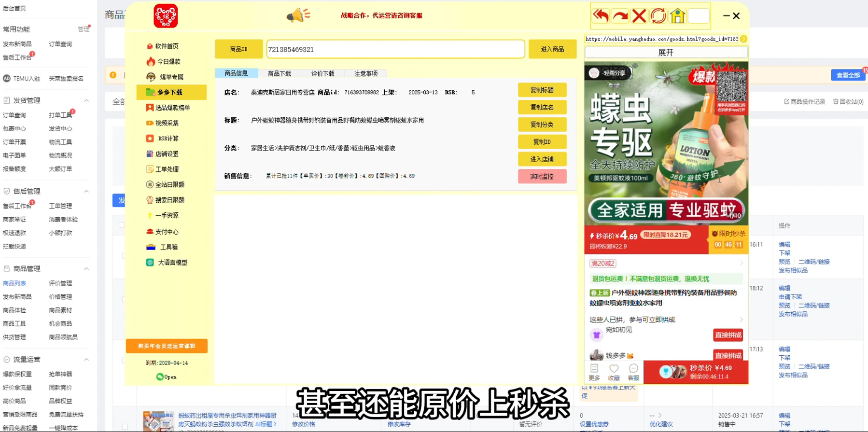The image size is (868, 432).
Task: Click the pink 实时监控 button
Action: click(542, 177)
